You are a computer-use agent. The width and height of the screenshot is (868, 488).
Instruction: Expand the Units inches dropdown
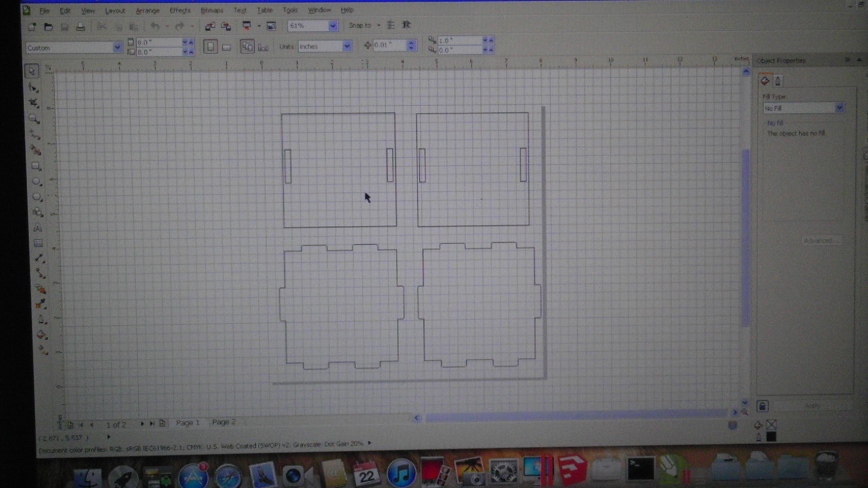click(x=347, y=46)
